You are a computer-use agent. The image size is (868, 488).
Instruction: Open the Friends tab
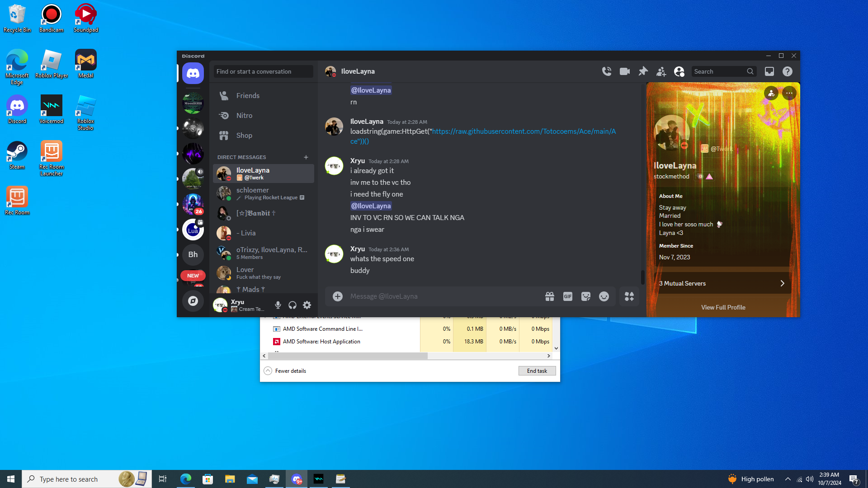[248, 96]
